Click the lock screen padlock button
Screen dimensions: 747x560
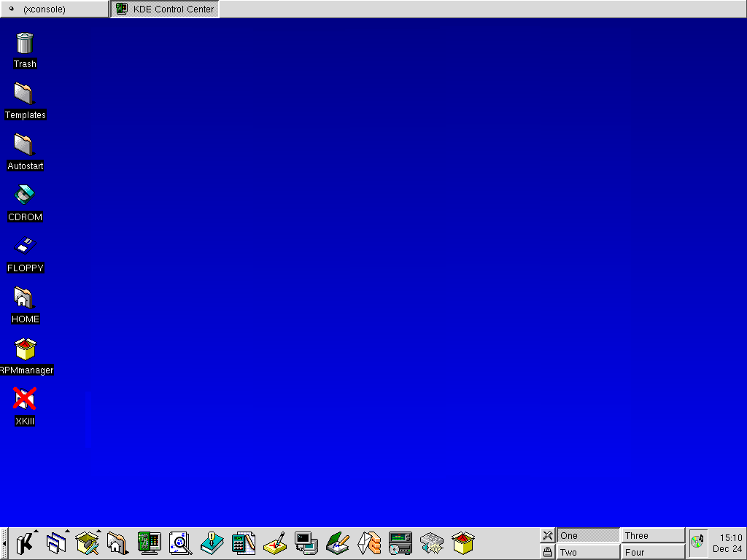[547, 552]
